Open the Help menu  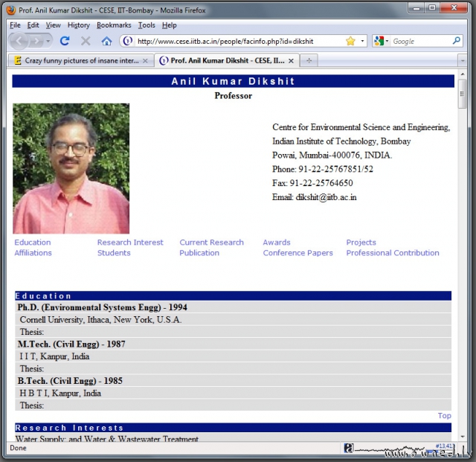[169, 25]
